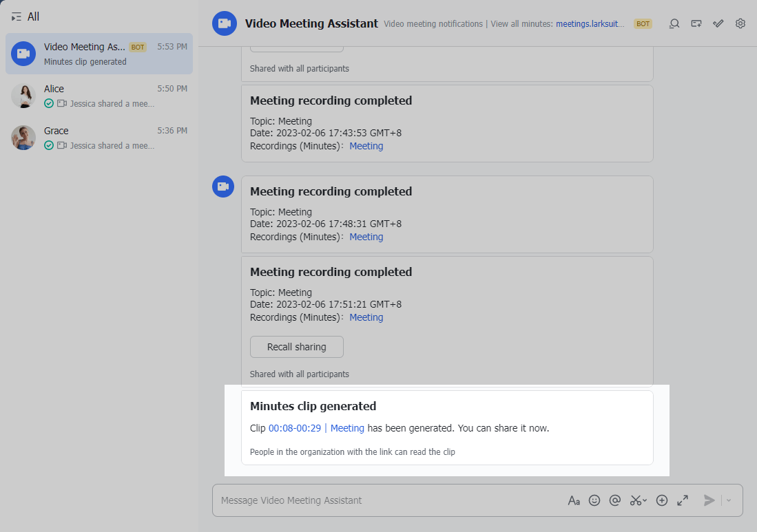Click the @ mention icon
The height and width of the screenshot is (532, 757).
pos(615,500)
